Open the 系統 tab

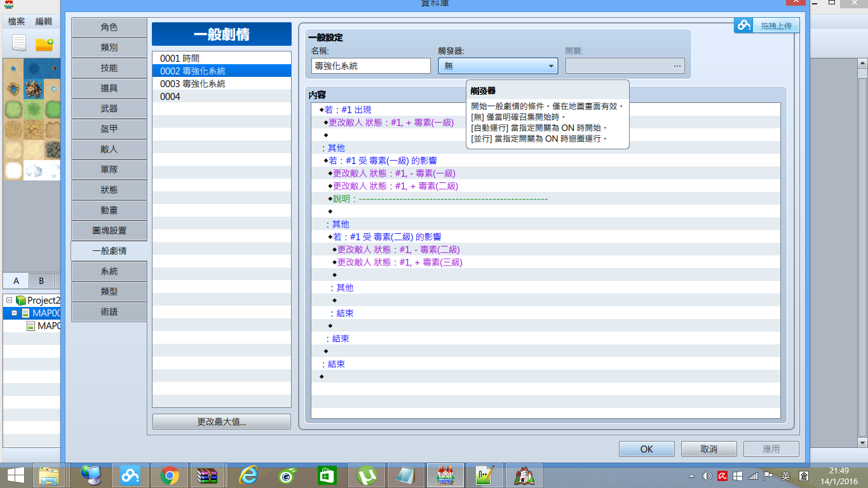(109, 271)
